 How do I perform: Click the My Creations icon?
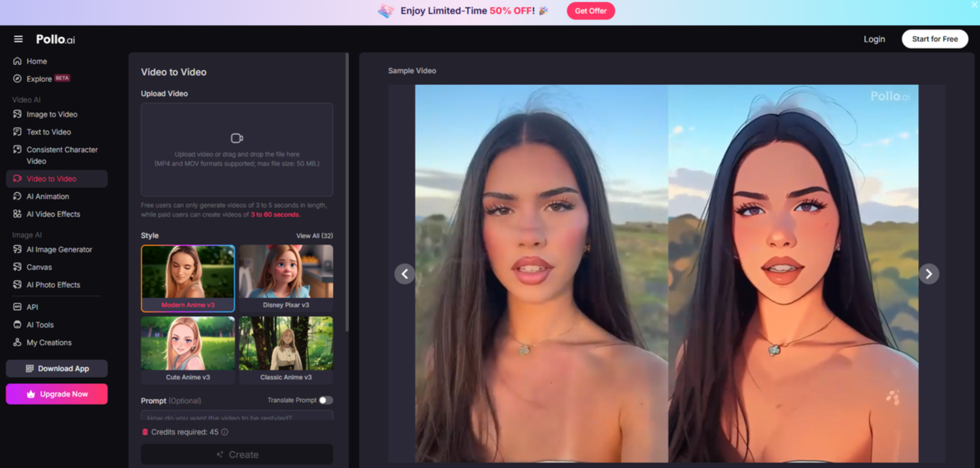tap(17, 342)
